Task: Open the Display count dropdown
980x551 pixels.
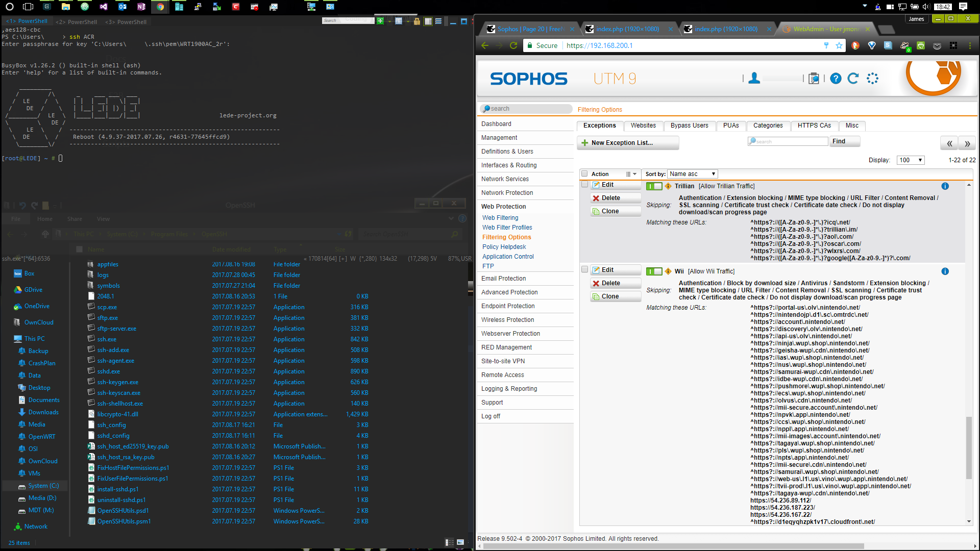Action: [911, 160]
